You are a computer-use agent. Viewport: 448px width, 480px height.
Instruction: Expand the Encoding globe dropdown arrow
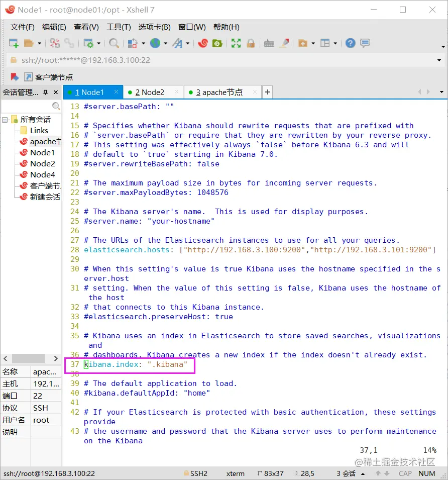(x=165, y=43)
